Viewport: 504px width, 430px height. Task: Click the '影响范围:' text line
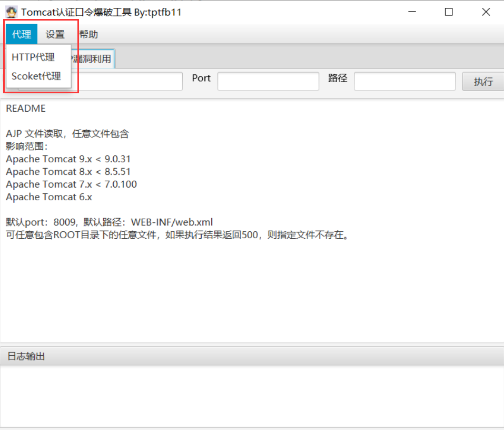click(x=27, y=146)
